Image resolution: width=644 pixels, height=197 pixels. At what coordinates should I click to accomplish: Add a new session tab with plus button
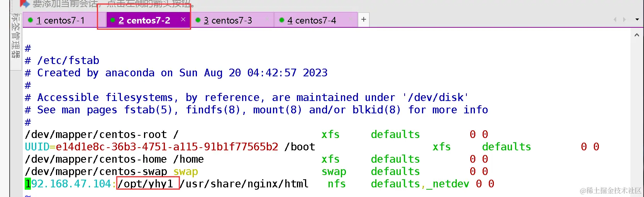pyautogui.click(x=363, y=20)
